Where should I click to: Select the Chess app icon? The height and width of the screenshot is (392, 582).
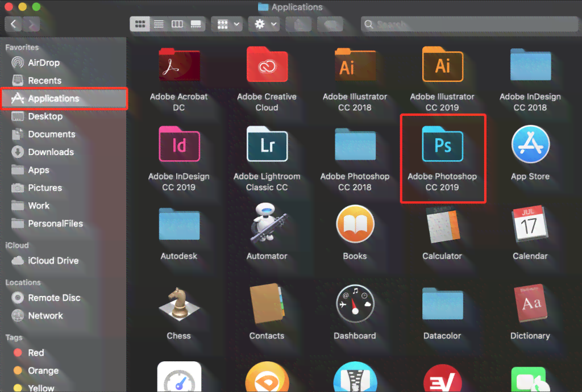click(x=179, y=304)
